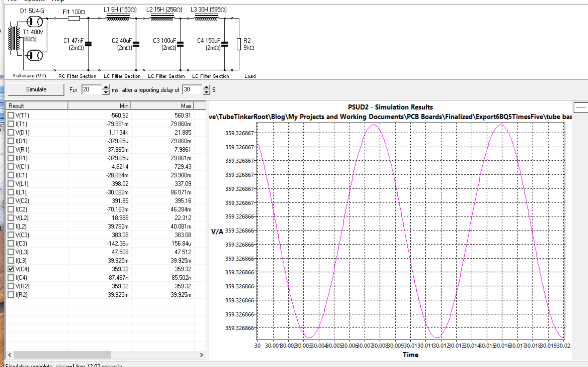Click the R2 9kΩ load resistor symbol
The width and height of the screenshot is (588, 367).
(x=239, y=44)
